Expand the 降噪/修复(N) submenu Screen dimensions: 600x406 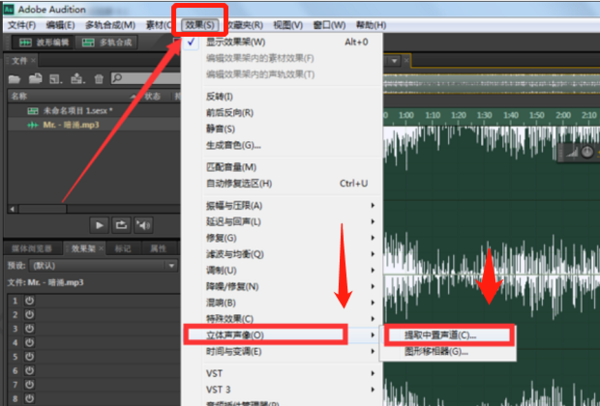click(282, 287)
